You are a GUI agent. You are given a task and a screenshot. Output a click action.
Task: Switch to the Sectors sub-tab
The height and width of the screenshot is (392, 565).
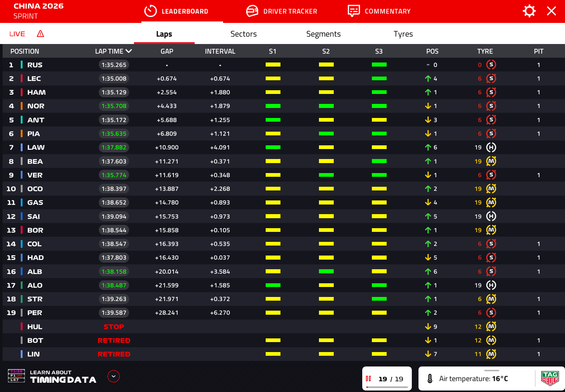pos(243,34)
